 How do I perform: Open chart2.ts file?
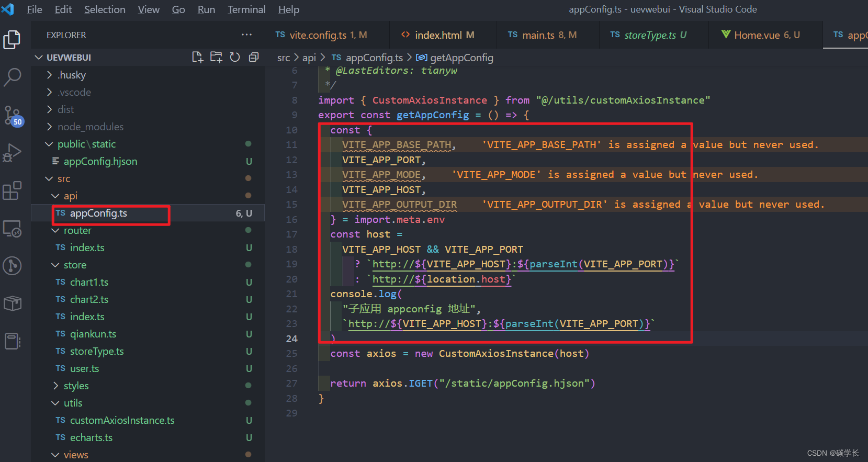(89, 299)
